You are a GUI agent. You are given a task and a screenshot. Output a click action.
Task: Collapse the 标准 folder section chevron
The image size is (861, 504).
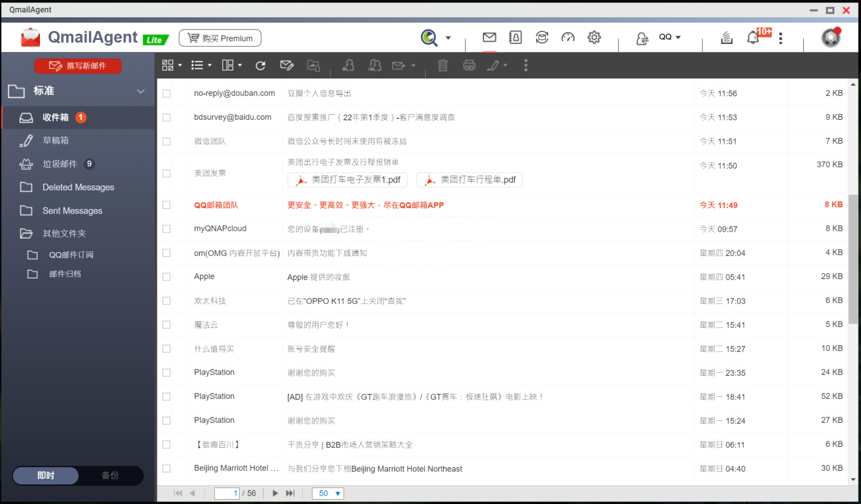tap(141, 91)
